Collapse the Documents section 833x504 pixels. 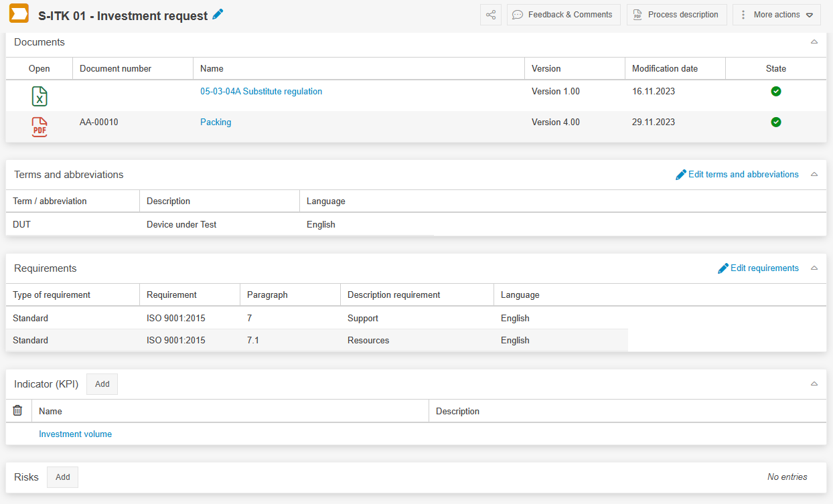pyautogui.click(x=814, y=42)
